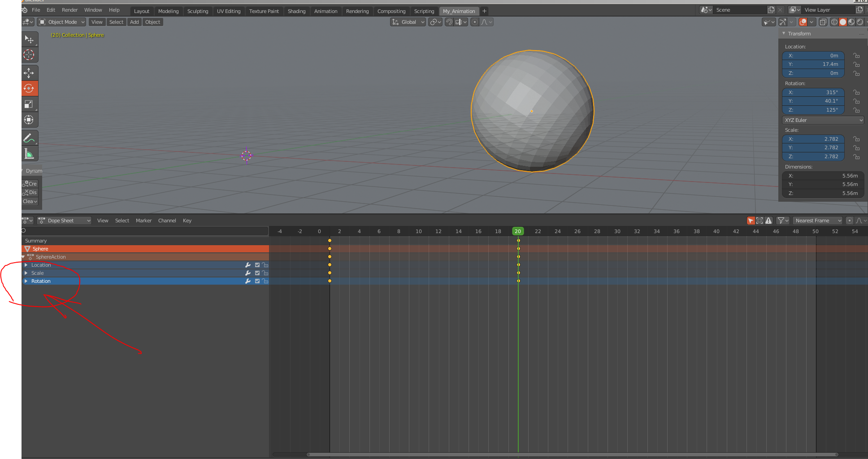Click the Select Box tool icon
The height and width of the screenshot is (459, 868).
coord(29,39)
